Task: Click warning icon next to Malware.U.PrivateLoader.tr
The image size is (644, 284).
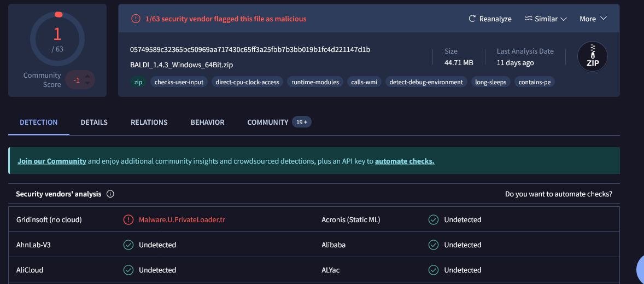Action: point(128,220)
